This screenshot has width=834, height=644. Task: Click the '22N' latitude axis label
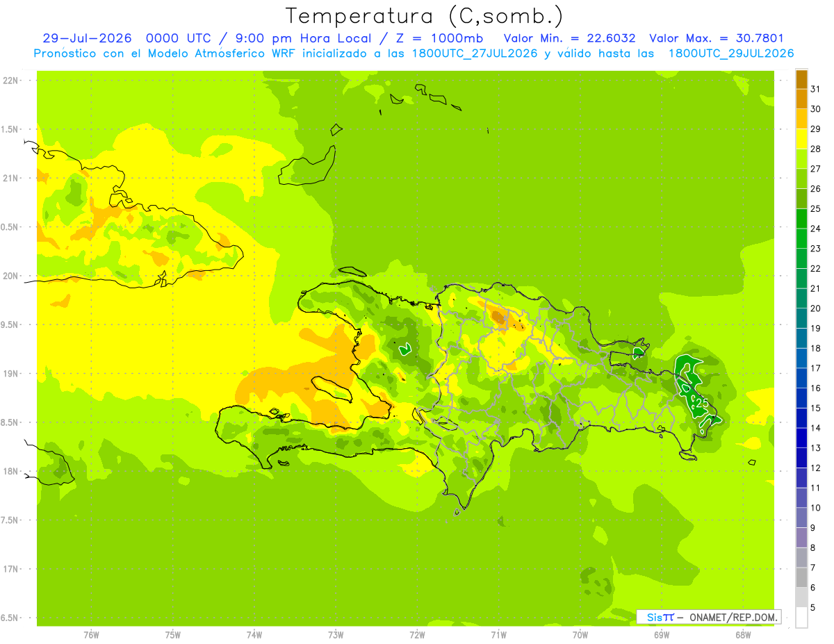11,81
